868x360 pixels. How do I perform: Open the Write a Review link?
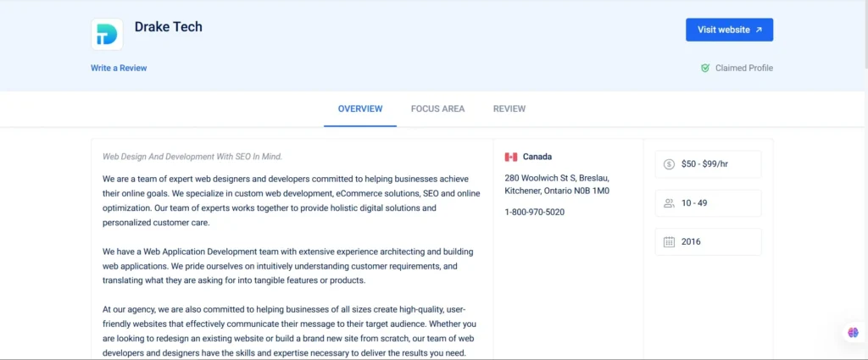click(x=119, y=68)
